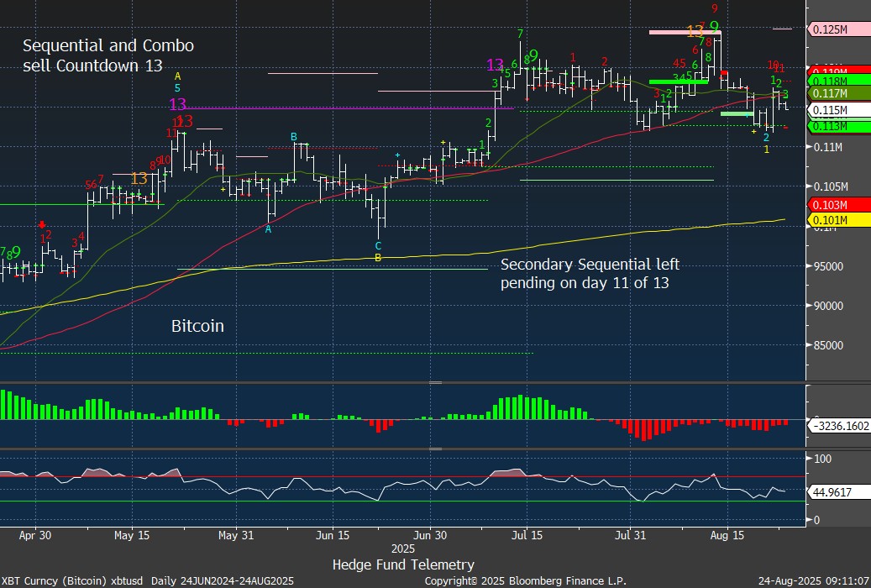Click the May 31 date label

click(236, 535)
